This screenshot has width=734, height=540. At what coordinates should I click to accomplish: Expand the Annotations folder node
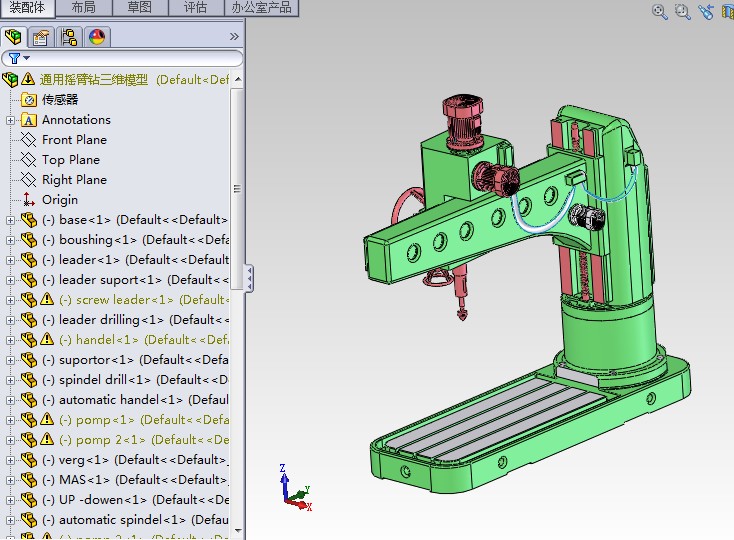pos(11,120)
